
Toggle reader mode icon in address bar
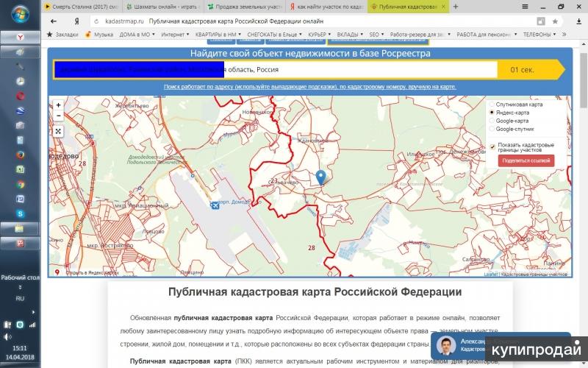(540, 21)
